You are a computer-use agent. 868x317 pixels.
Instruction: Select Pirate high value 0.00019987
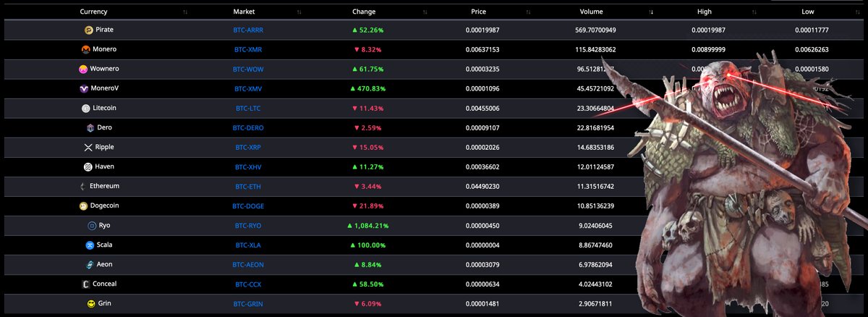click(x=709, y=30)
